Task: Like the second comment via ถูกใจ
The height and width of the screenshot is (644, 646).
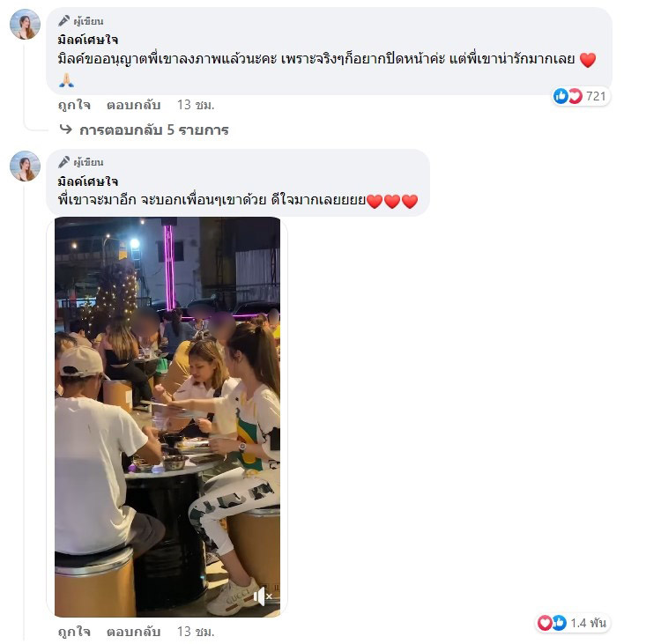Action: tap(74, 632)
